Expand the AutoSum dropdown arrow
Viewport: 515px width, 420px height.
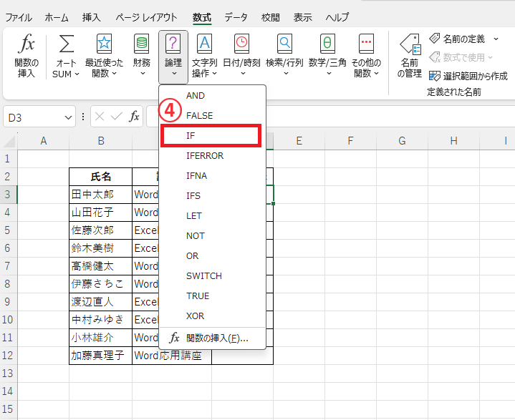tap(77, 74)
